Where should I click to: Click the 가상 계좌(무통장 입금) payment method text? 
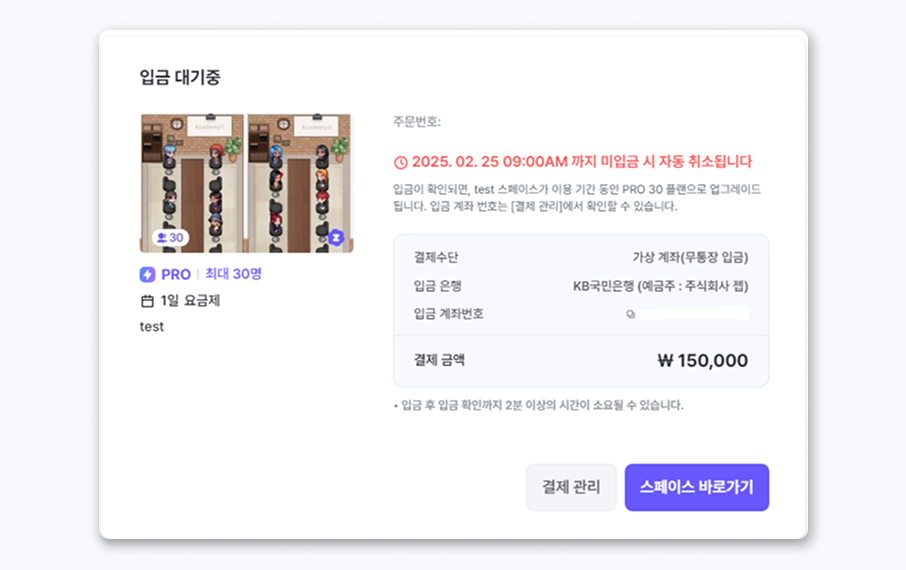tap(690, 258)
